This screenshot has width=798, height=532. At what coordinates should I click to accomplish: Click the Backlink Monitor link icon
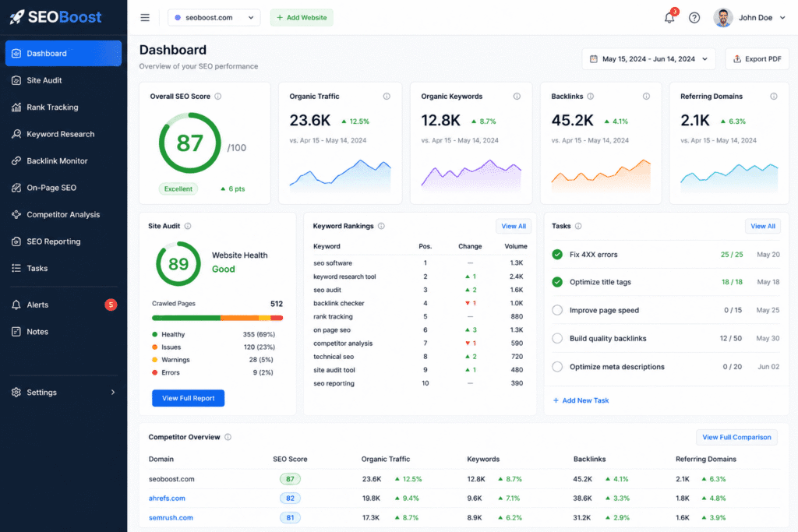tap(16, 160)
